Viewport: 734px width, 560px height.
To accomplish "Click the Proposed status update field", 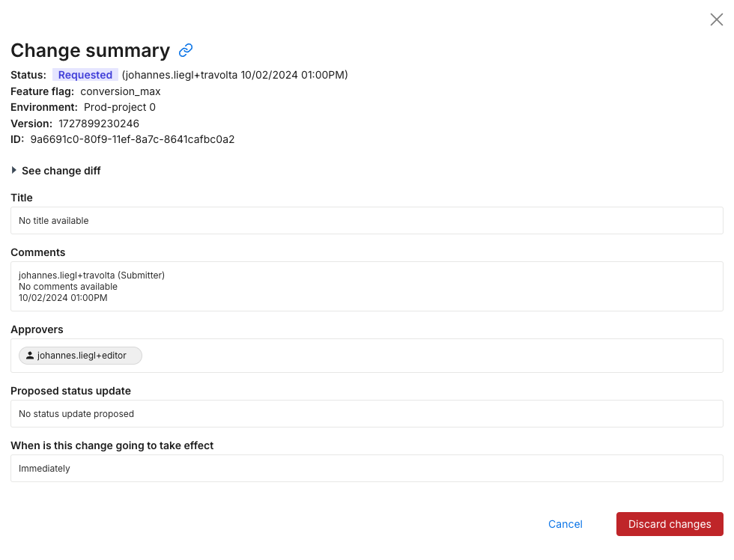I will tap(366, 413).
